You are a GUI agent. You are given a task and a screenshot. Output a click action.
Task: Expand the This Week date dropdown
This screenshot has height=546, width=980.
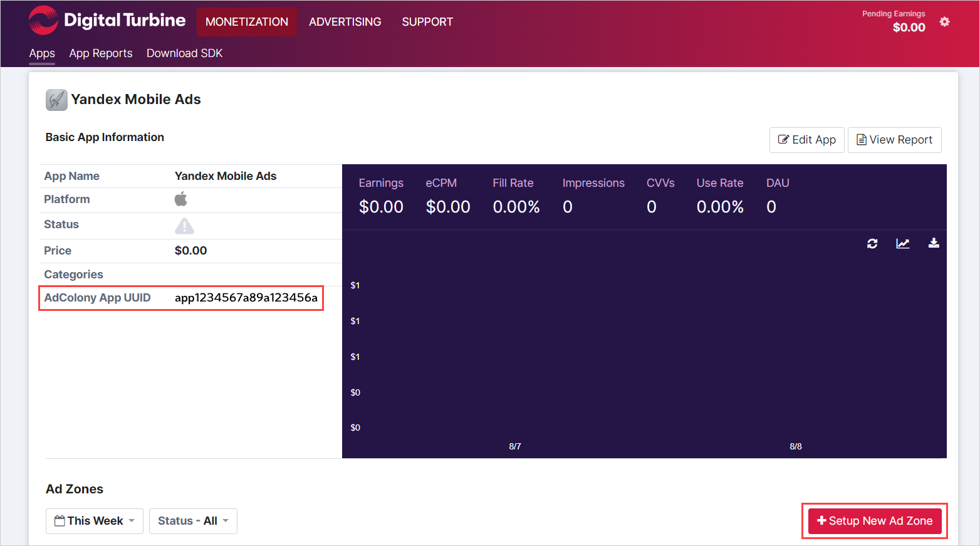(95, 521)
